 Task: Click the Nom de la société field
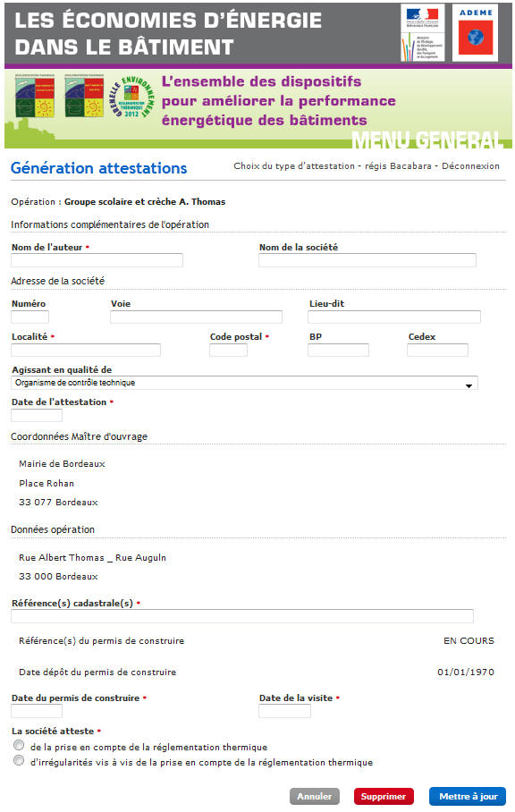click(x=367, y=260)
